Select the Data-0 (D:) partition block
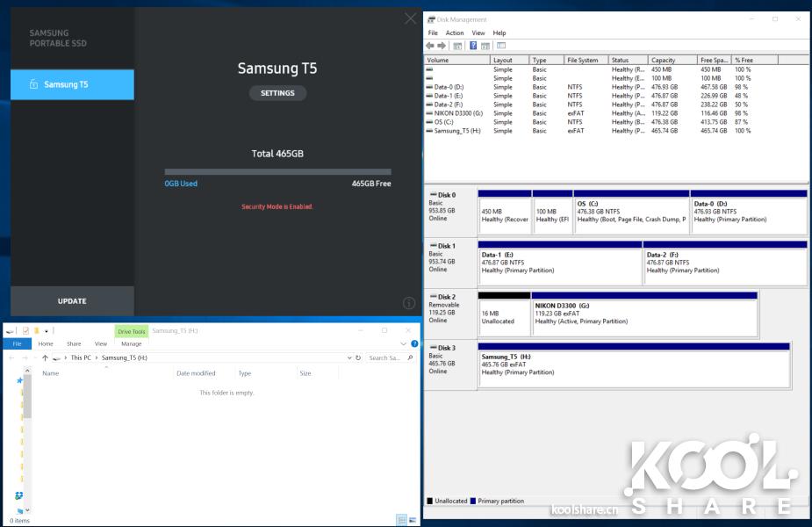The height and width of the screenshot is (527, 812). [748, 212]
